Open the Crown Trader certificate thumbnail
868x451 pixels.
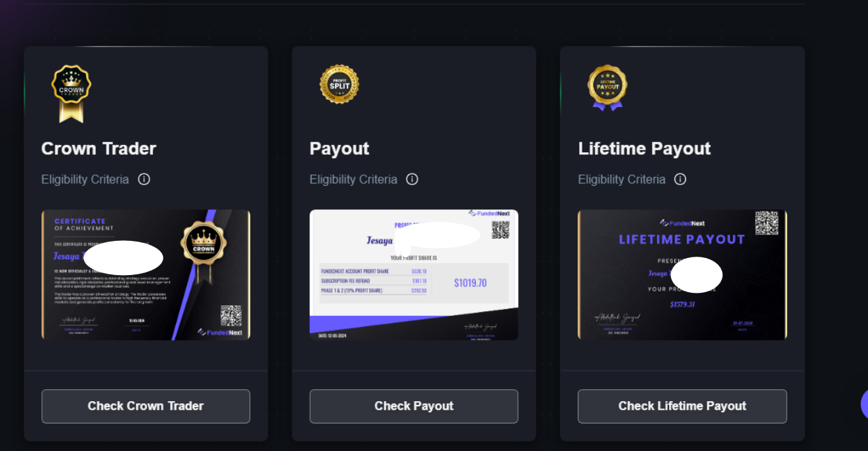click(x=146, y=274)
